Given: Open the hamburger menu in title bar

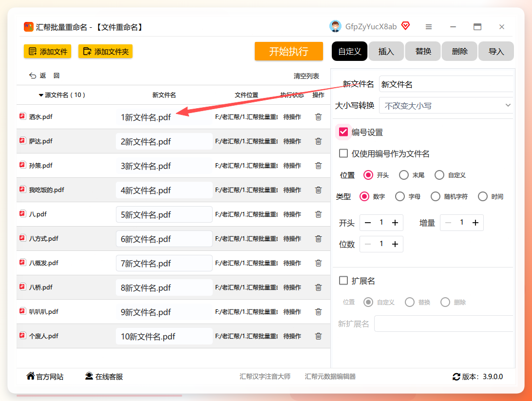Looking at the screenshot, I should [429, 27].
